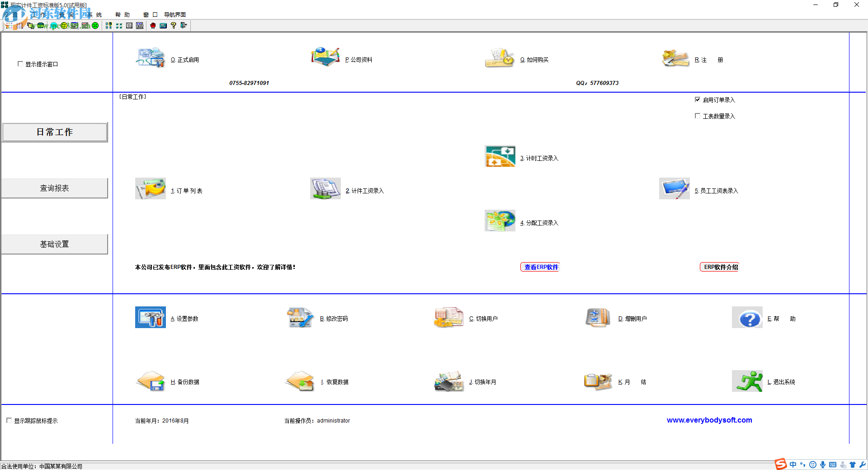This screenshot has height=470, width=868.
Task: Click the 备份数据 floppy folder icon
Action: (x=151, y=381)
